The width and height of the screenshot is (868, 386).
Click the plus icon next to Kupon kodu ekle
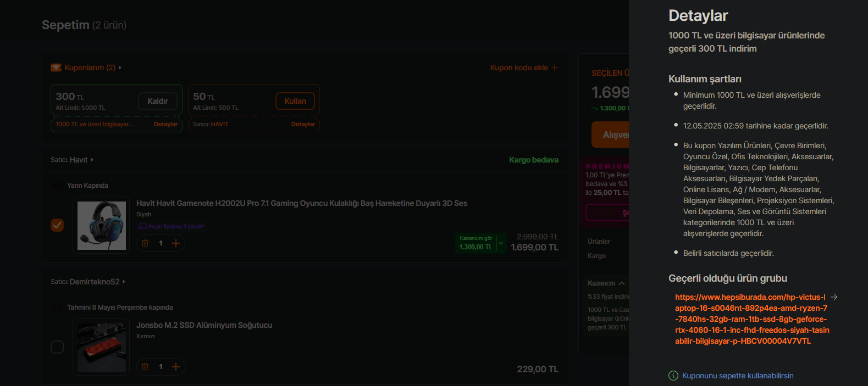point(555,68)
